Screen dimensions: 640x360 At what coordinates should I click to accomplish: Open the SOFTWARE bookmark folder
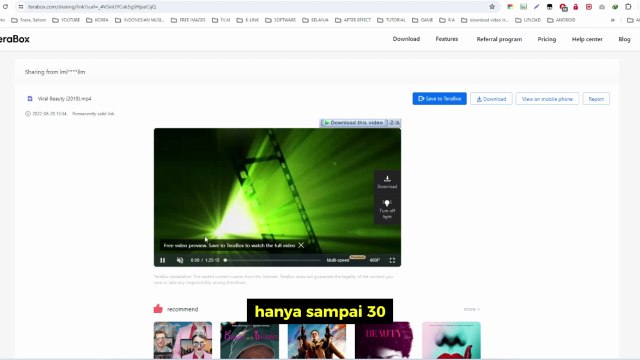point(280,20)
